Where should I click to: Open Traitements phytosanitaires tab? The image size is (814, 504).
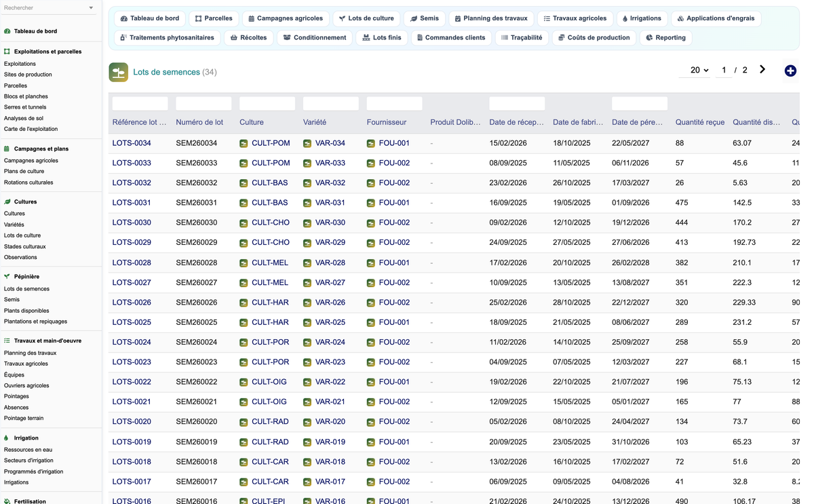pos(167,37)
